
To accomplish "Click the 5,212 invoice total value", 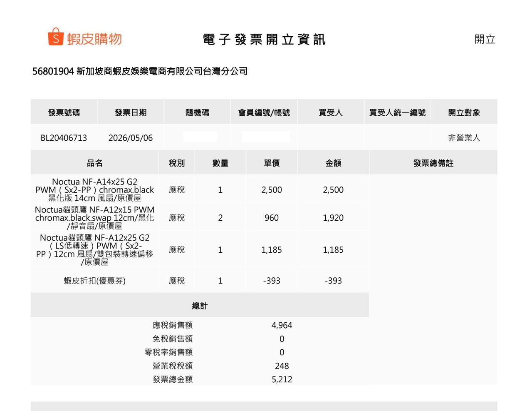I will [x=282, y=379].
